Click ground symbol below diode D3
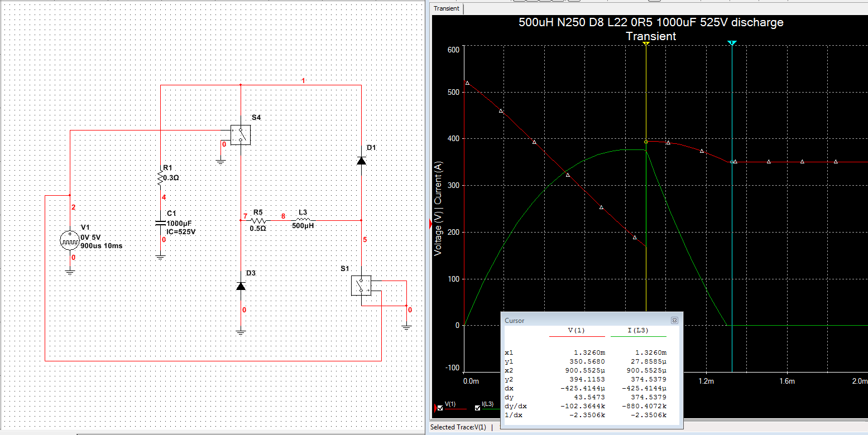Viewport: 868px width, 435px height. click(x=241, y=332)
